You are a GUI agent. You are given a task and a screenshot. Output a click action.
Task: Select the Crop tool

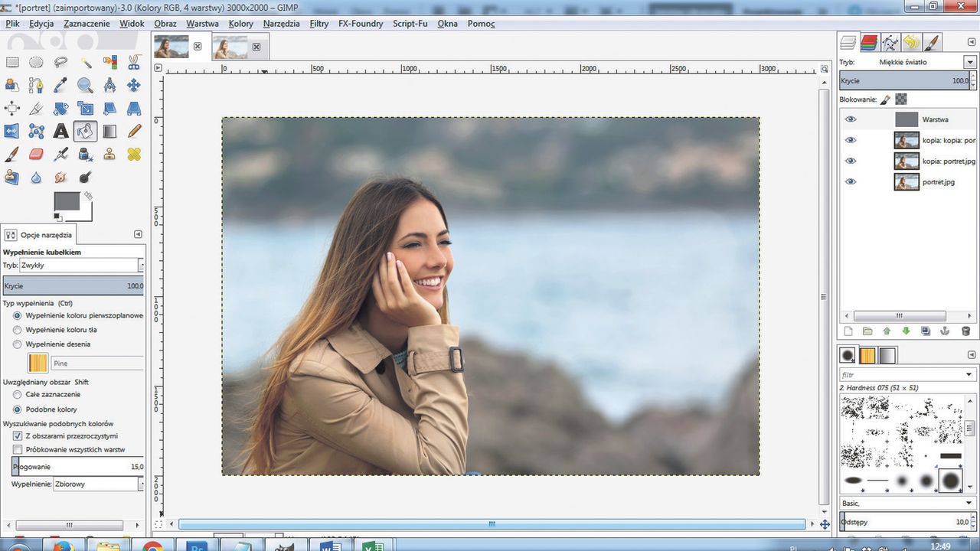coord(36,109)
